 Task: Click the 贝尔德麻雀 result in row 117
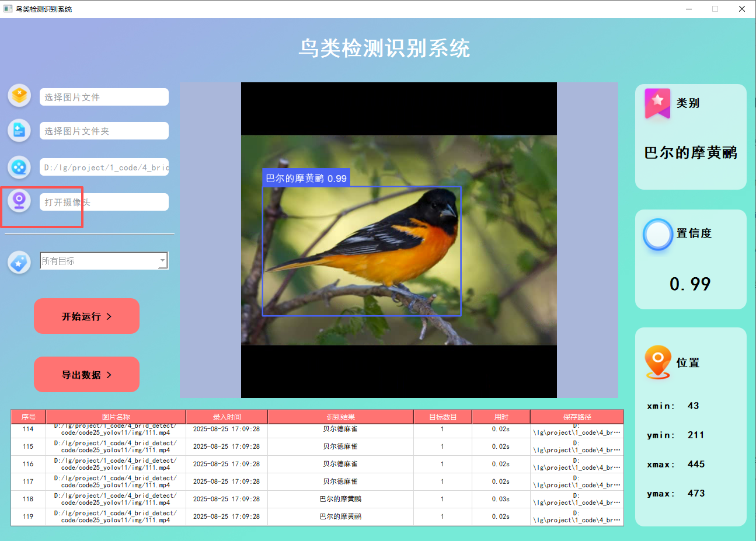pos(340,481)
